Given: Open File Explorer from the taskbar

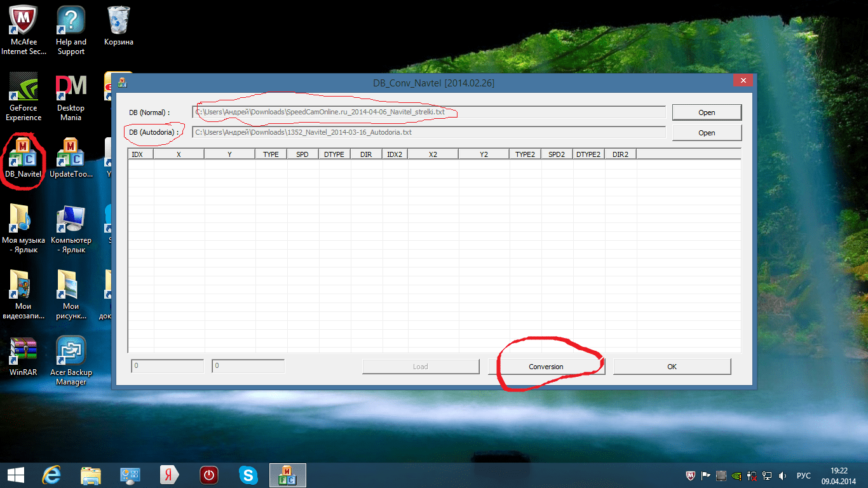Looking at the screenshot, I should point(90,475).
